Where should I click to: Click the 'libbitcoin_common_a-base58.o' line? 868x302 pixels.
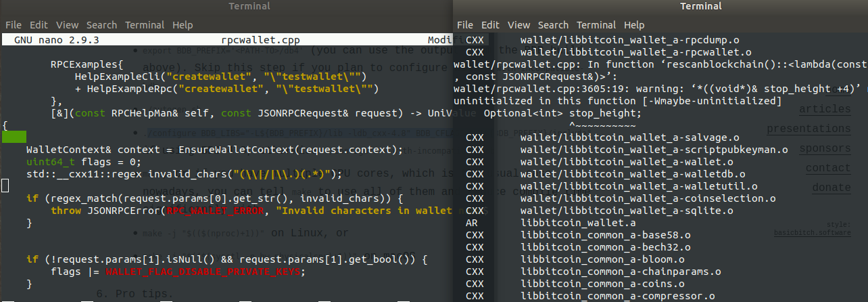[x=579, y=234]
